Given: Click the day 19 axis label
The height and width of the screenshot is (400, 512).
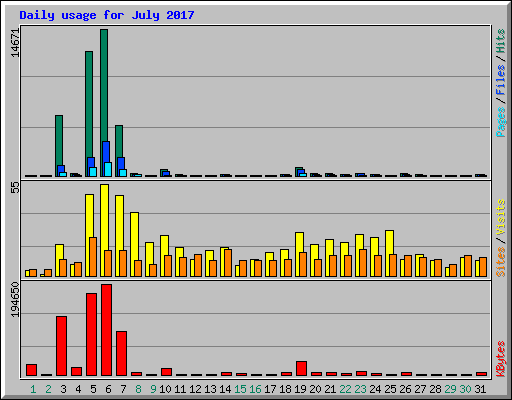Looking at the screenshot, I should point(300,389).
